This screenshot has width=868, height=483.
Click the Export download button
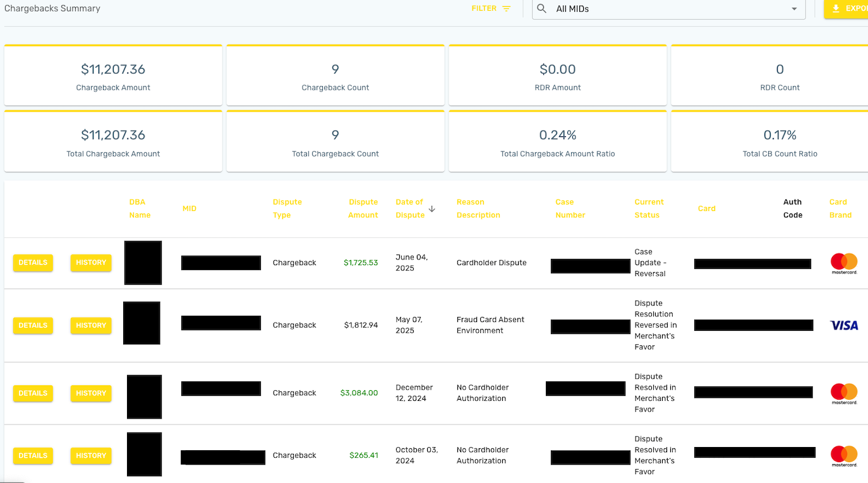click(x=847, y=9)
